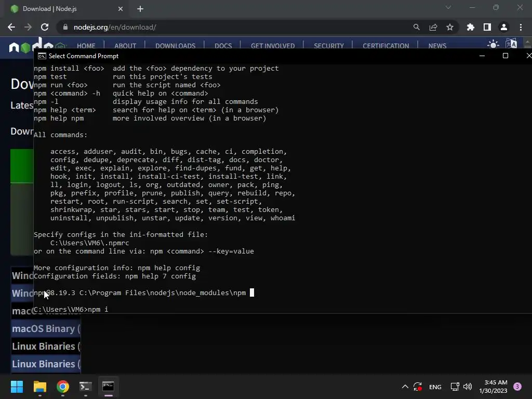Bookmark this tab with star icon

click(x=450, y=27)
